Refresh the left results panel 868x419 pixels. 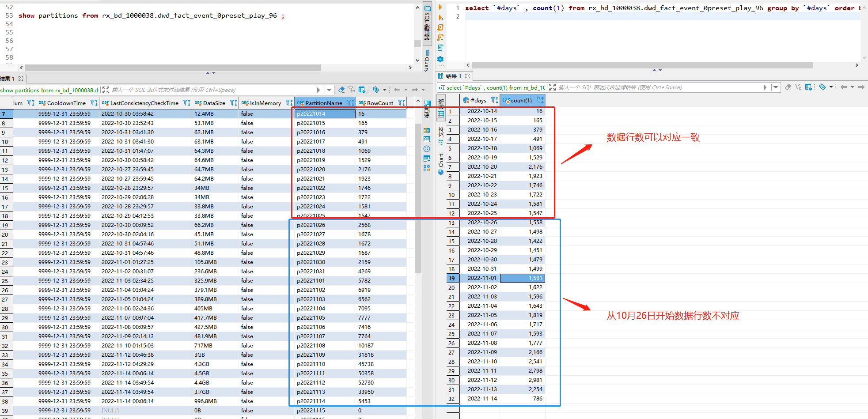click(x=375, y=90)
